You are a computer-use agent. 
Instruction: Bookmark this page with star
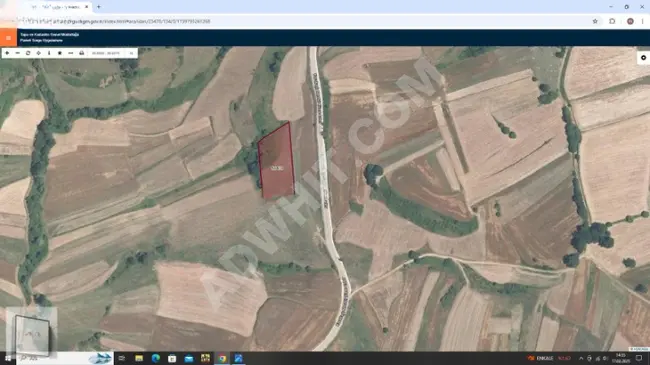pos(595,21)
